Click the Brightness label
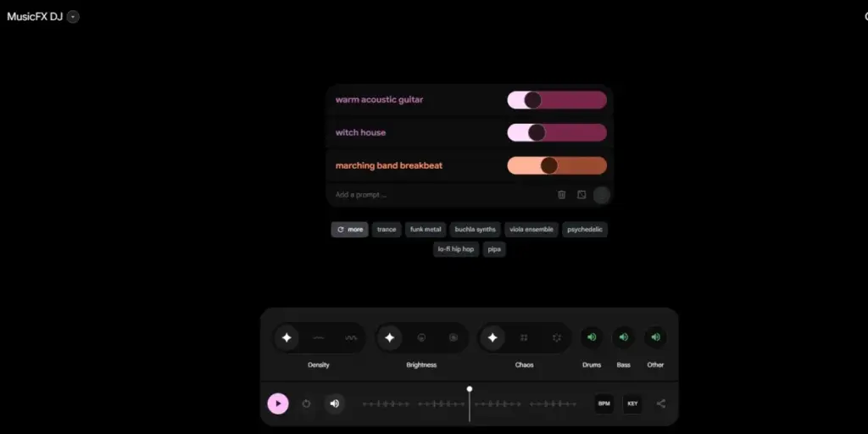 pos(421,364)
